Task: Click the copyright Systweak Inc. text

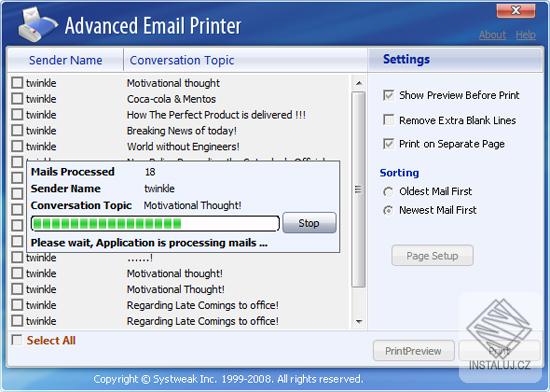Action: [x=228, y=379]
